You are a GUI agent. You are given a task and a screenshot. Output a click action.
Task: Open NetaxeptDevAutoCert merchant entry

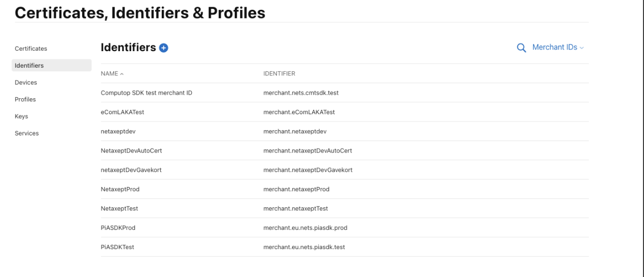pos(345,150)
